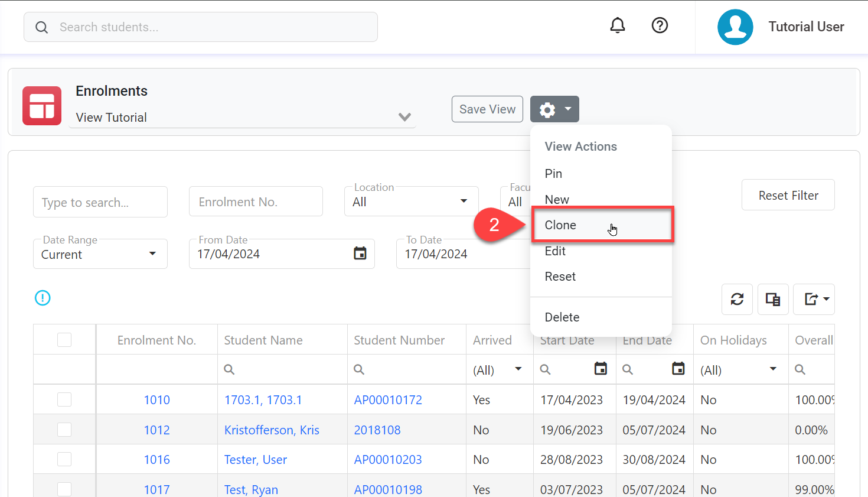The image size is (868, 497).
Task: Choose Delete from View Actions menu
Action: tap(601, 317)
